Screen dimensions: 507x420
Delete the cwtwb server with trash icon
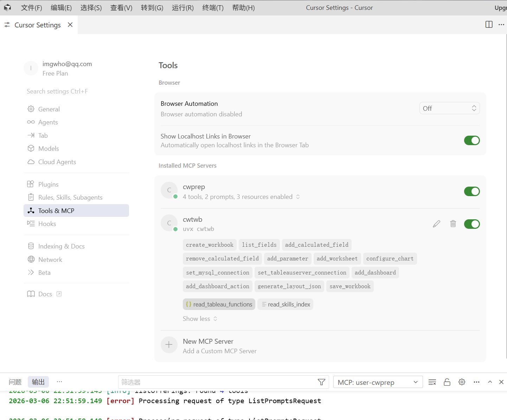coord(453,224)
